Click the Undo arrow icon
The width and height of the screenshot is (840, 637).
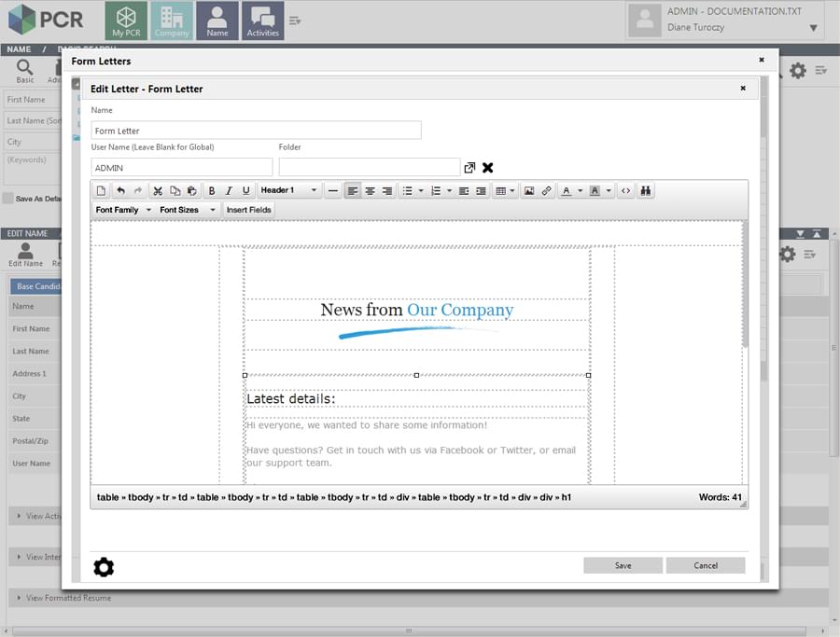(121, 190)
